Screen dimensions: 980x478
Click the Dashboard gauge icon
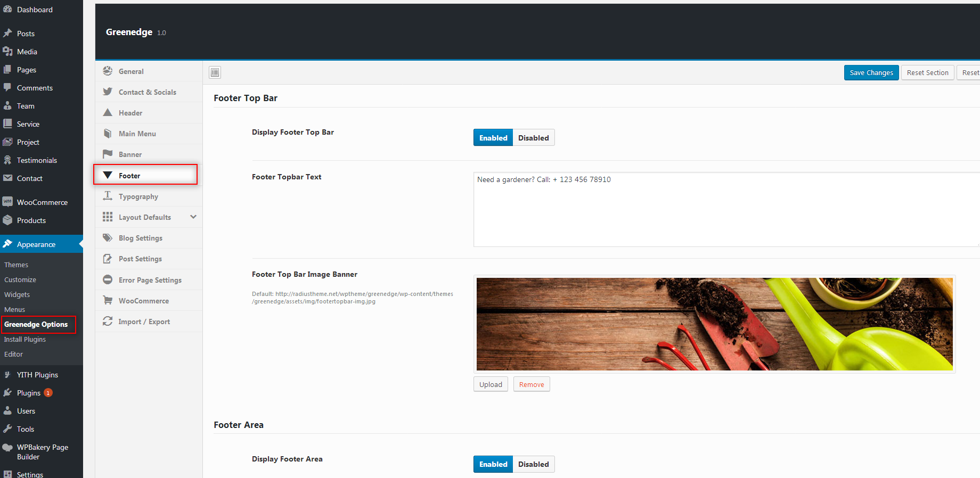point(7,10)
